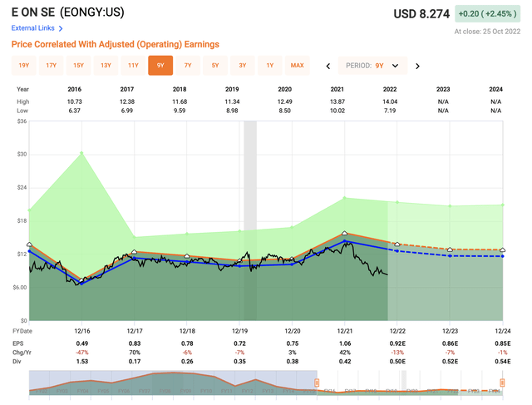532x405 pixels.
Task: Switch chart to 7Y range
Action: (188, 66)
